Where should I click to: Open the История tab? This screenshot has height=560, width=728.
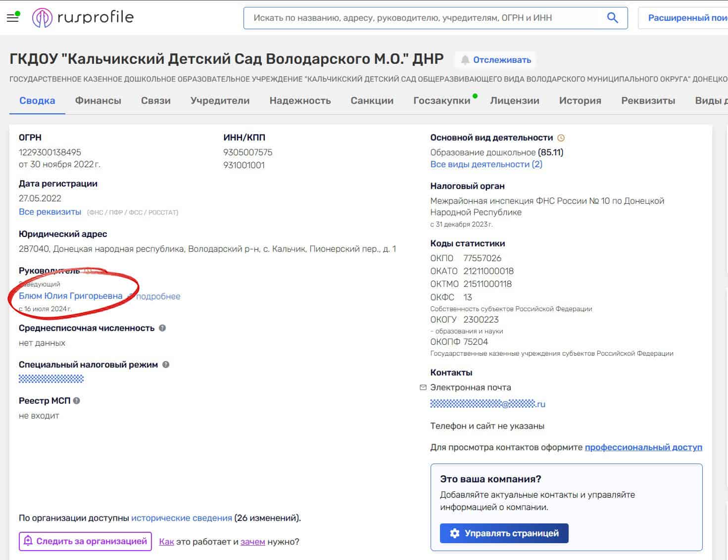coord(580,100)
